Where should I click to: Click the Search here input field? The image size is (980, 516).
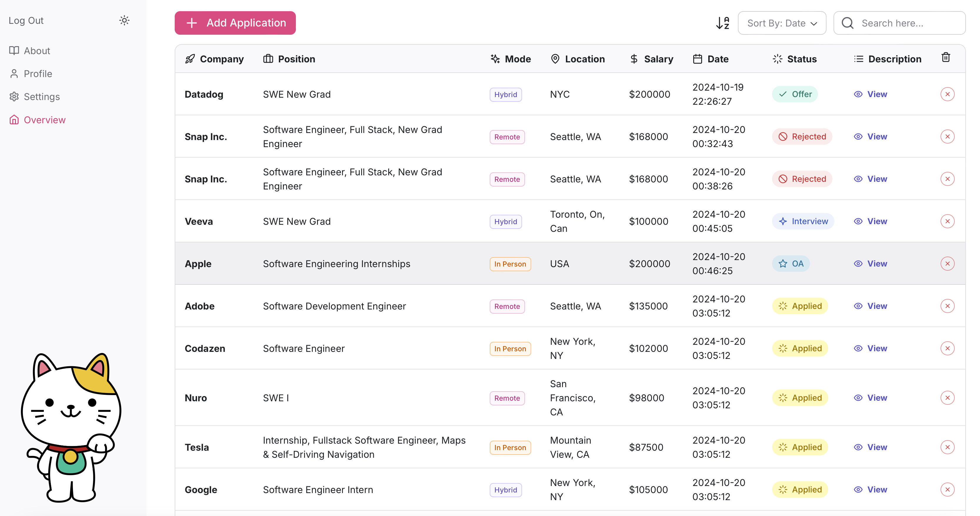909,23
